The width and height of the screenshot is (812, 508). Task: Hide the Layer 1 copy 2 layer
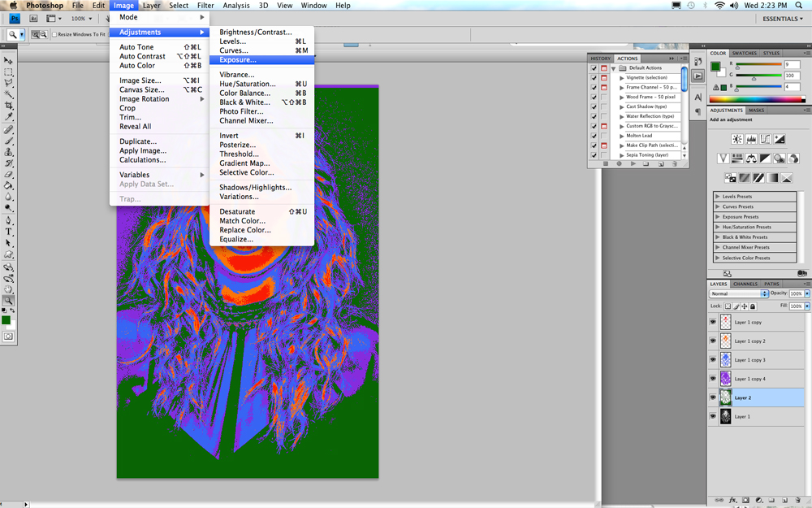713,341
